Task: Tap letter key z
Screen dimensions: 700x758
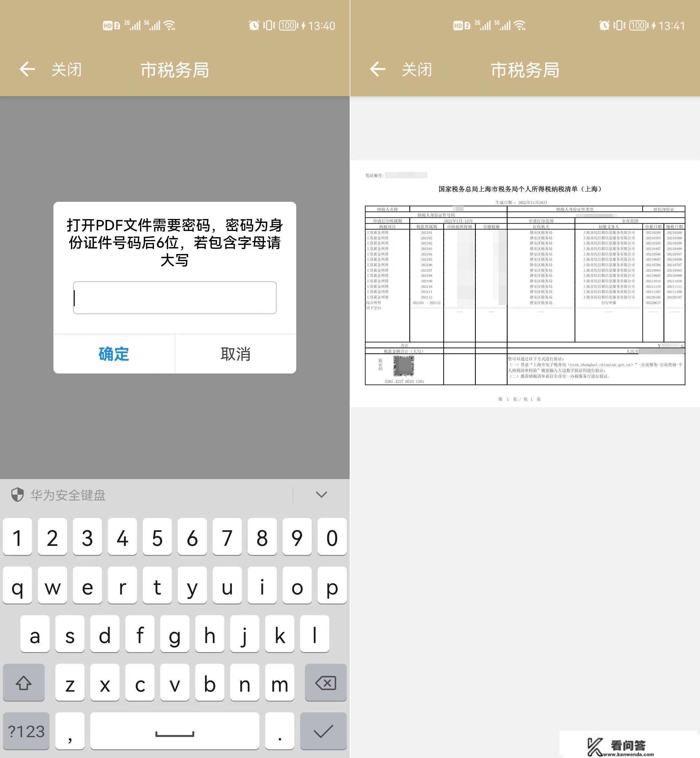Action: pyautogui.click(x=70, y=683)
